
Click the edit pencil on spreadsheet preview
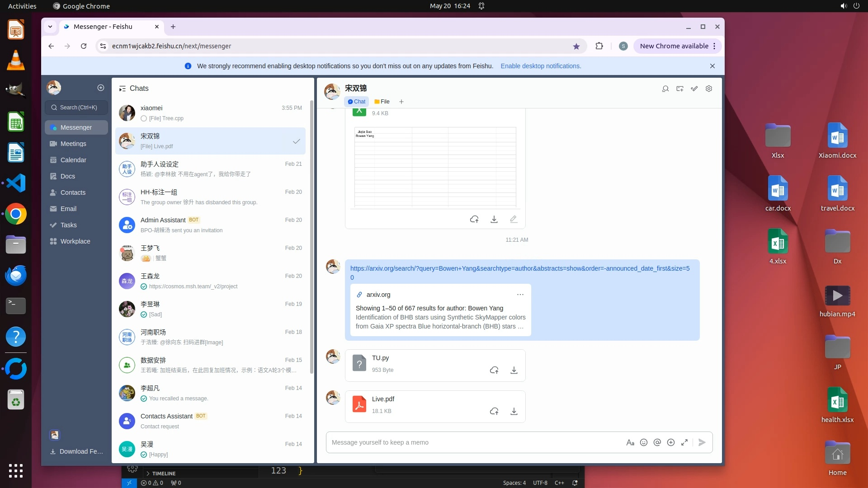coord(514,219)
